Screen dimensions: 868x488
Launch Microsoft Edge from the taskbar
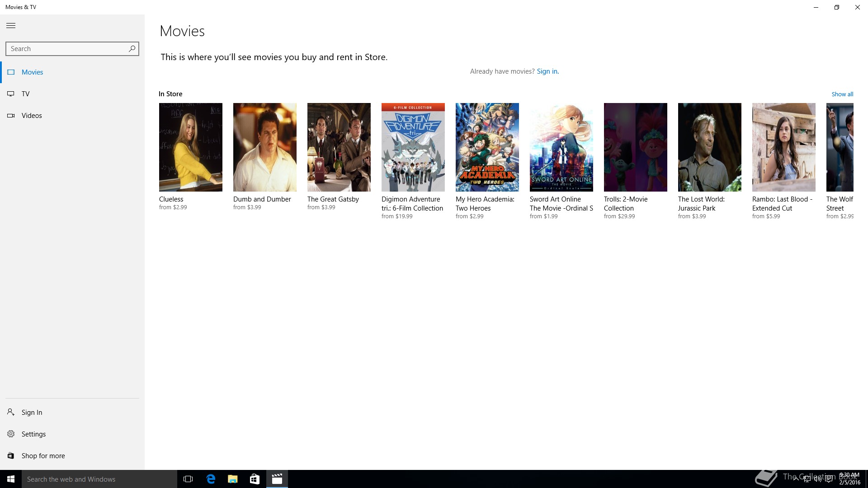tap(211, 479)
